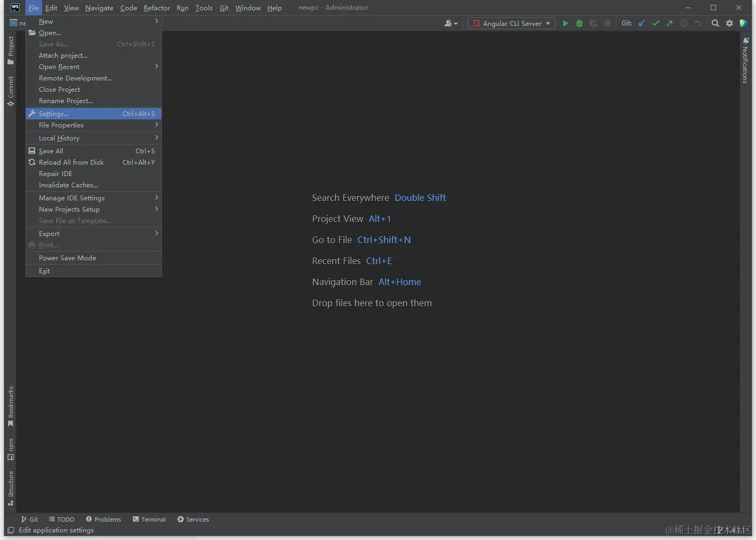756x540 pixels.
Task: Run the Angular CLI Server configuration
Action: [x=565, y=23]
